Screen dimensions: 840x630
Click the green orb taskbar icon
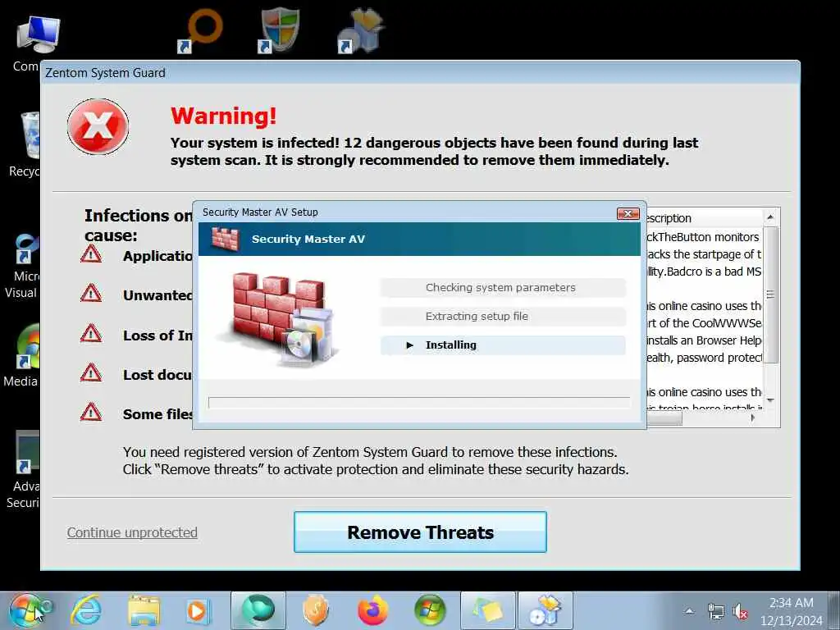click(258, 610)
